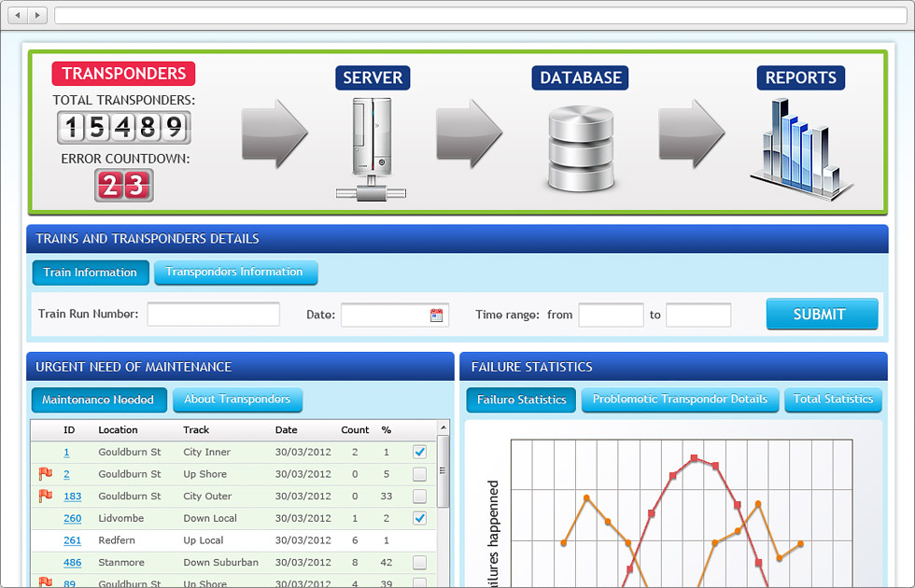
Task: Click the table scrollbar up arrow
Action: pyautogui.click(x=443, y=427)
